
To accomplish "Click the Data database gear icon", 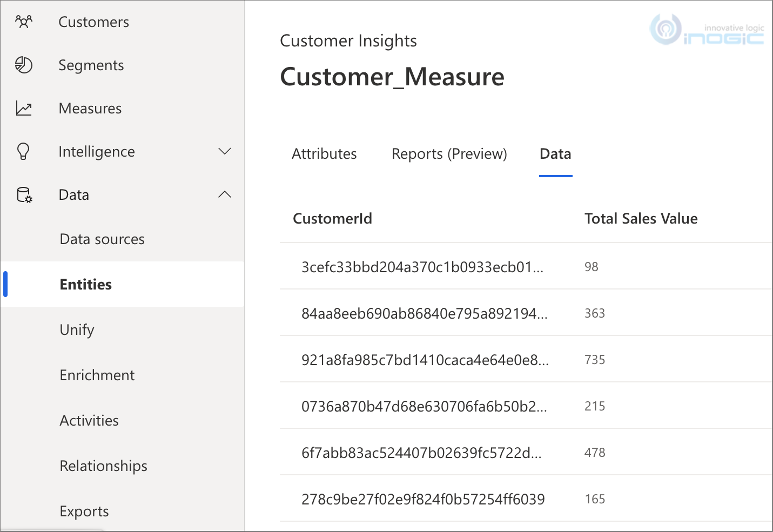I will click(x=24, y=195).
